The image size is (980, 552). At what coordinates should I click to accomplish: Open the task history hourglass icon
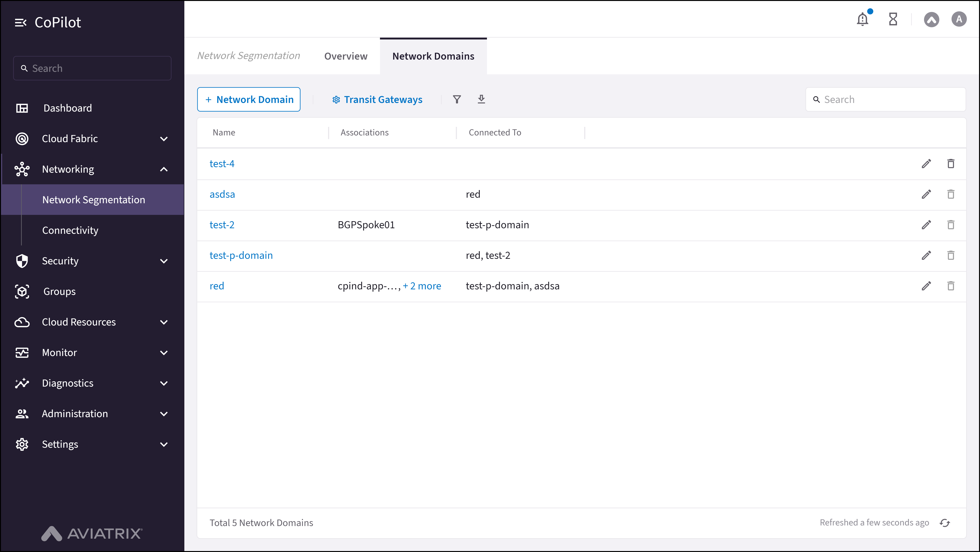(x=893, y=19)
